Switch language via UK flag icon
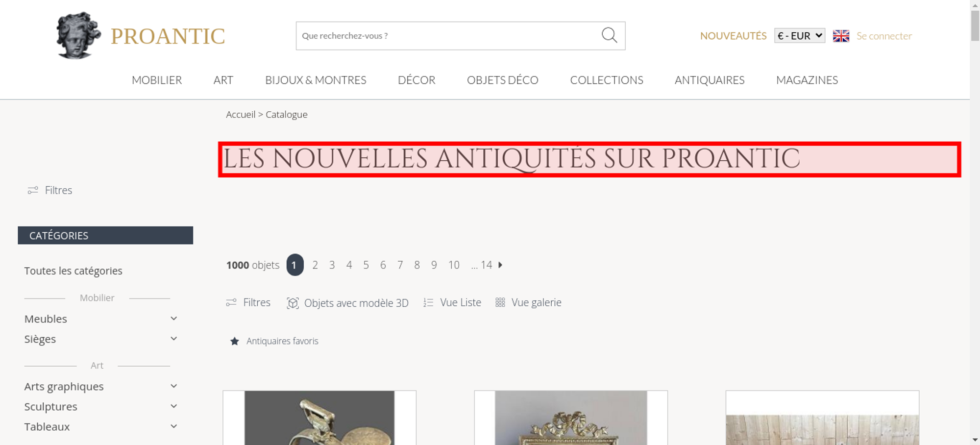Screen dimensions: 980x445 click(x=841, y=36)
